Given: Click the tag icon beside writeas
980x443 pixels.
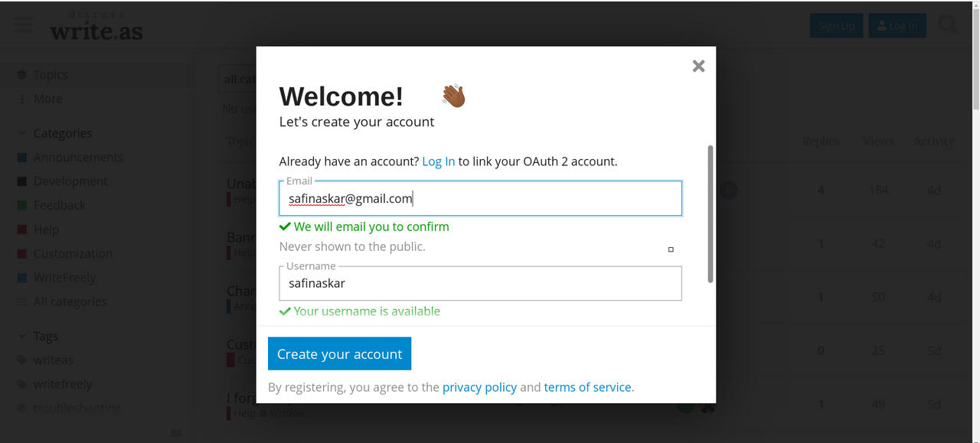Looking at the screenshot, I should (x=22, y=360).
